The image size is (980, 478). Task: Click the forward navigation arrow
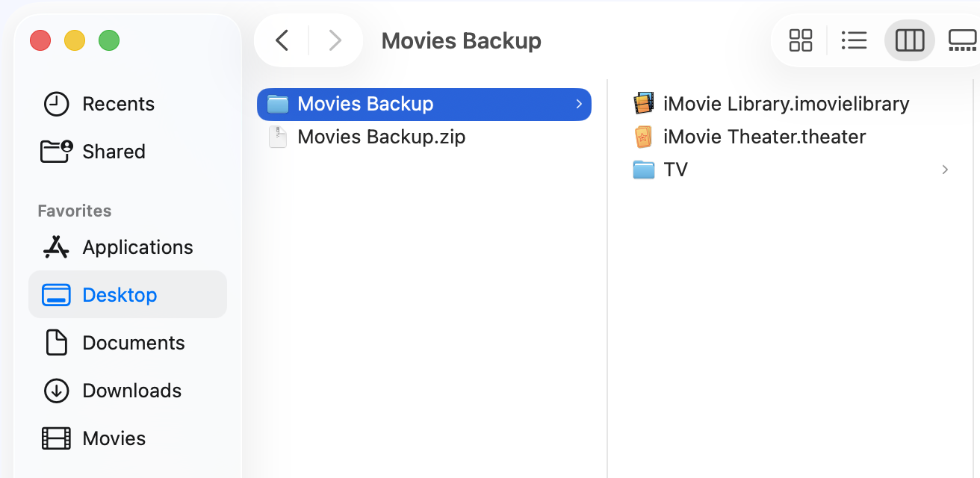[x=335, y=40]
